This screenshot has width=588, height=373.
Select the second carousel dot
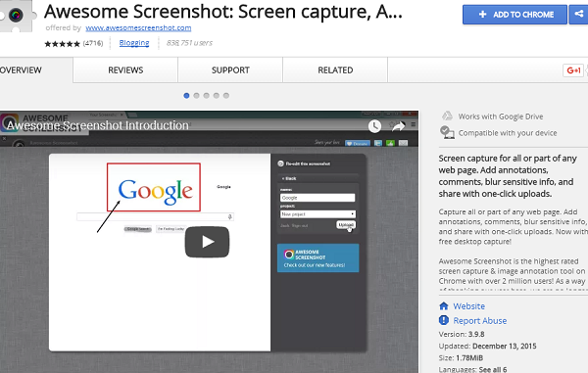[x=196, y=96]
